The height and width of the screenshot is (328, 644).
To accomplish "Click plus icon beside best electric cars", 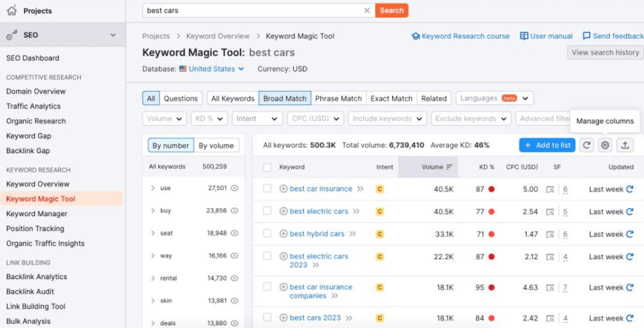I will (x=283, y=212).
